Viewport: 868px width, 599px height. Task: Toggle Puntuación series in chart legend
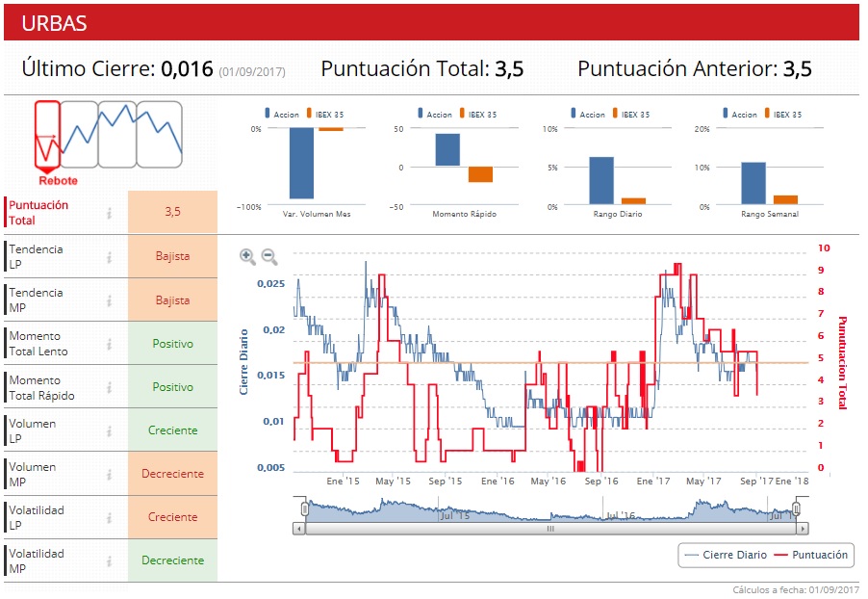pos(811,555)
